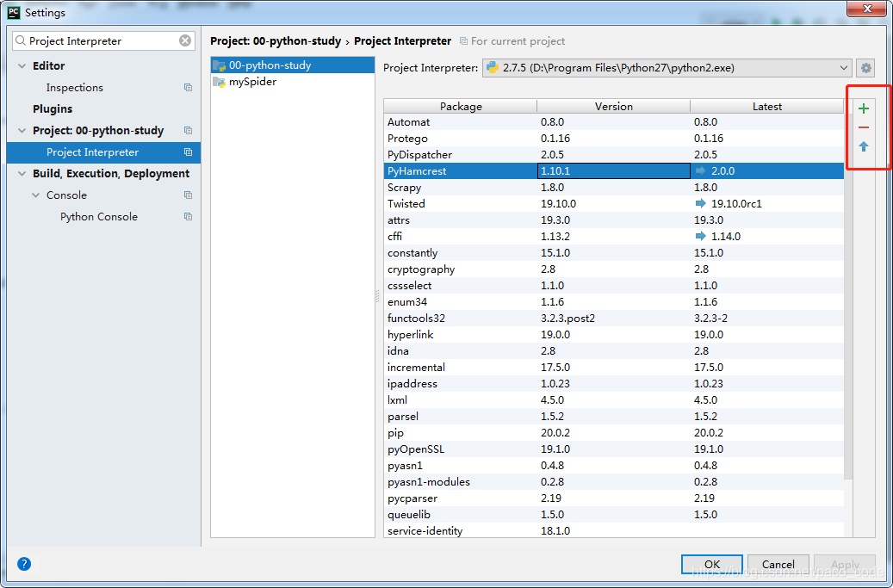Screen dimensions: 893x588
Task: Sort by the Latest column header
Action: [767, 107]
